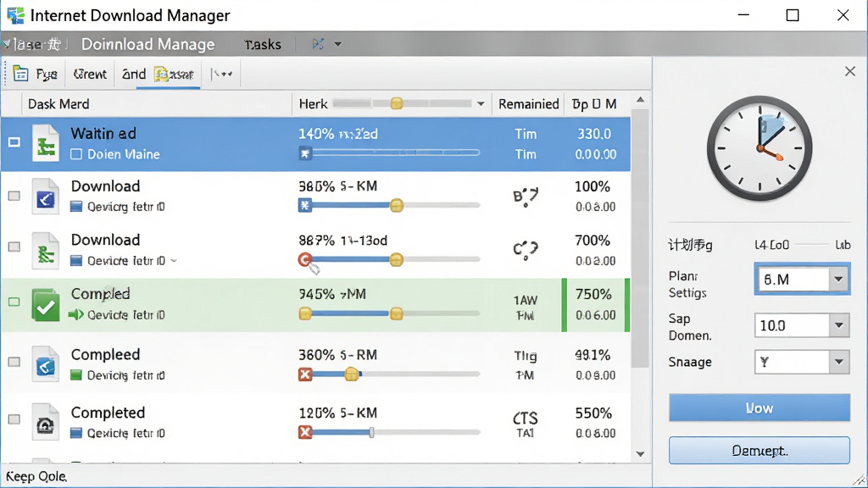Expand the small chevron beside second Download subtitle

pyautogui.click(x=174, y=261)
